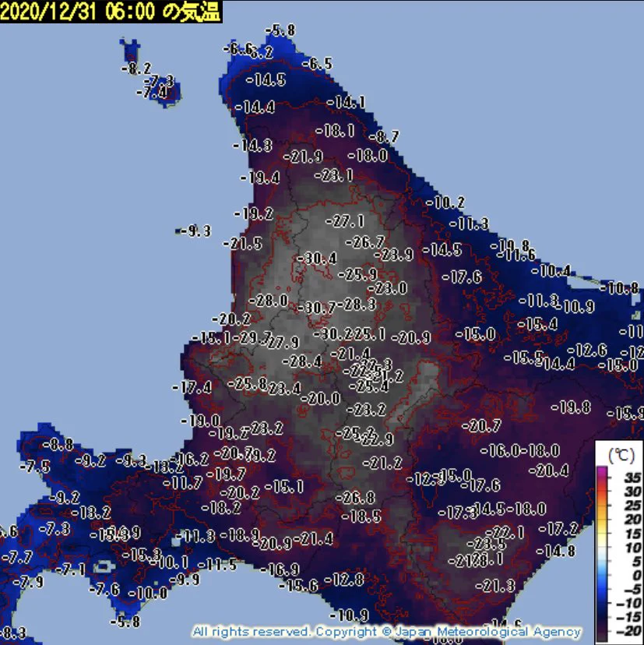
Task: Select the 35 mark on the color scale
Action: click(632, 478)
